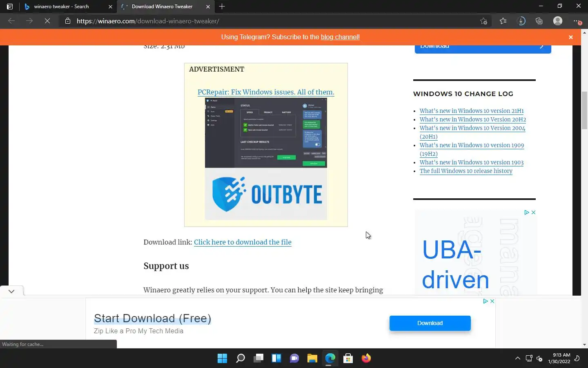Open the tab actions menu icon
This screenshot has height=368, width=588.
pos(10,7)
